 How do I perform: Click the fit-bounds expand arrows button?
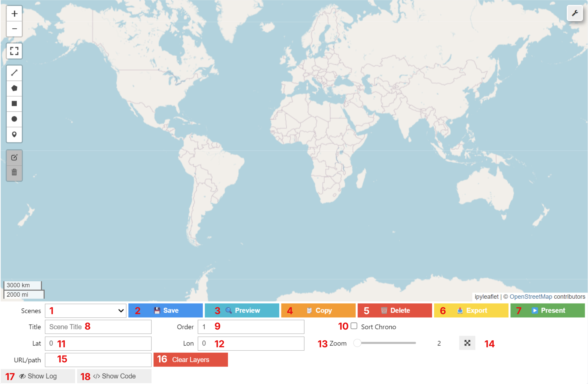pyautogui.click(x=467, y=343)
